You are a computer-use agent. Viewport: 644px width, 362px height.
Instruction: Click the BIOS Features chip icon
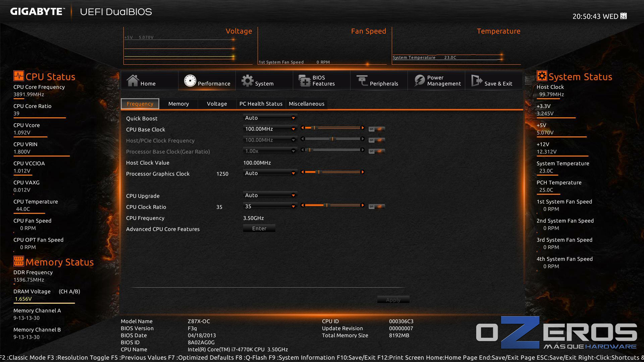pos(305,80)
